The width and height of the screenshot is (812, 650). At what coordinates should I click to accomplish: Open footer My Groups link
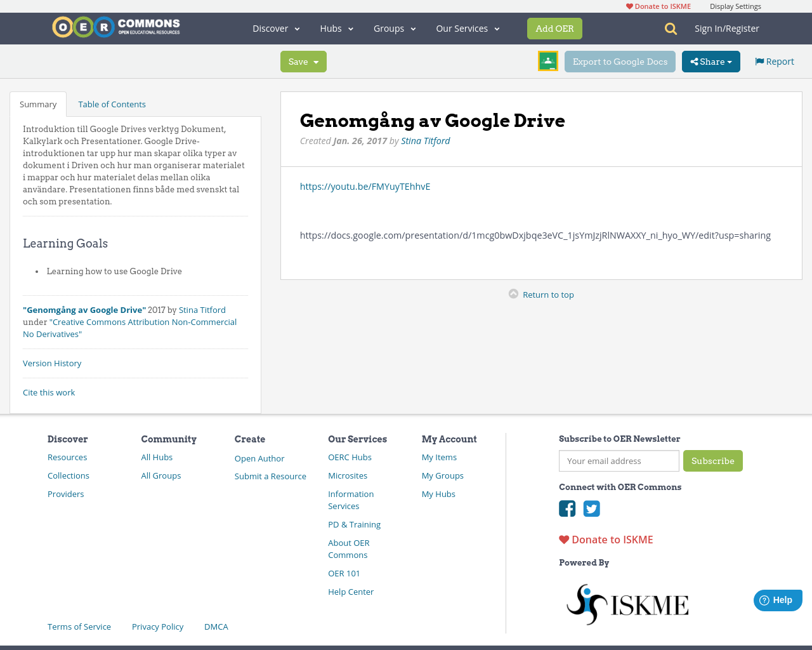[x=443, y=475]
